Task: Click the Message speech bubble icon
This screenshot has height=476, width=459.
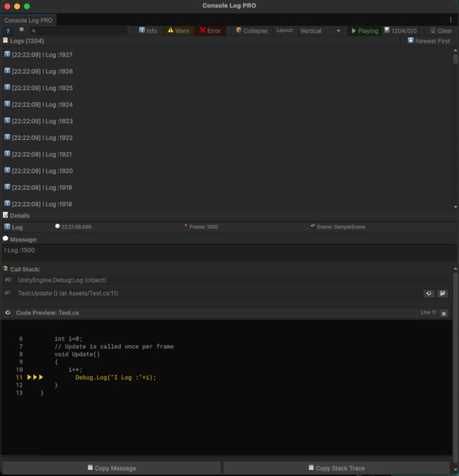Action: tap(5, 239)
